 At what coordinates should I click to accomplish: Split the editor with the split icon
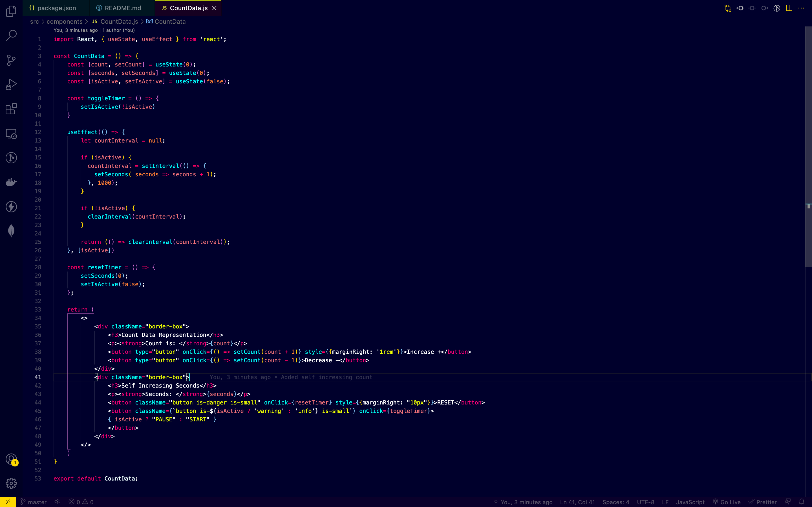click(x=789, y=8)
